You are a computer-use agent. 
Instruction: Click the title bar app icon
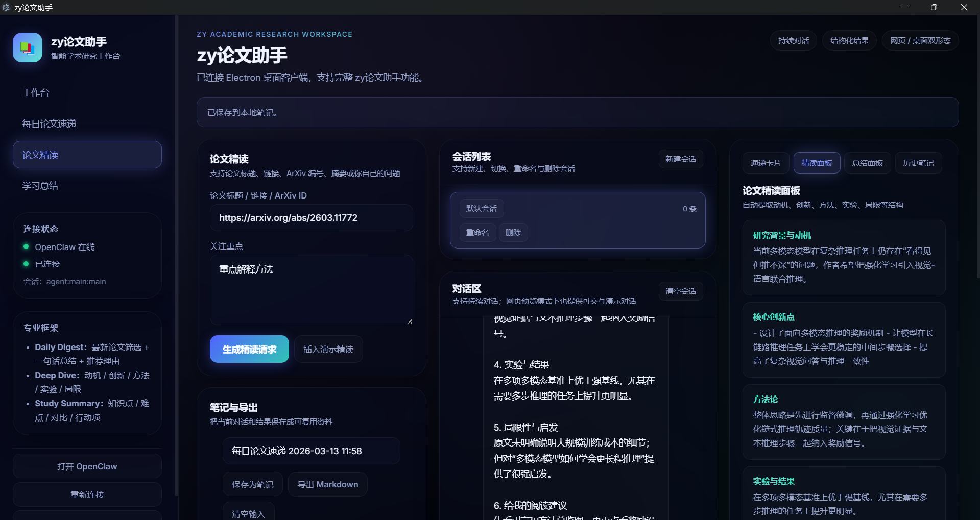click(6, 7)
